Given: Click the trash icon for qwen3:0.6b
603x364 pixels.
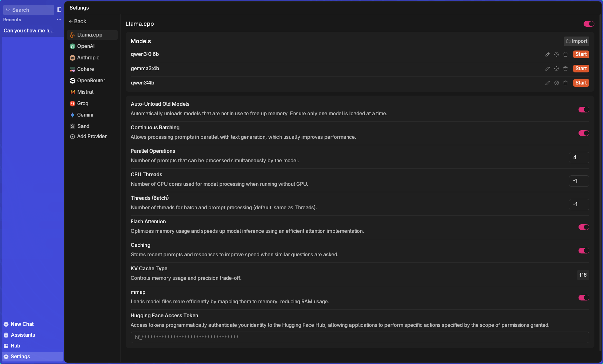Looking at the screenshot, I should (565, 54).
